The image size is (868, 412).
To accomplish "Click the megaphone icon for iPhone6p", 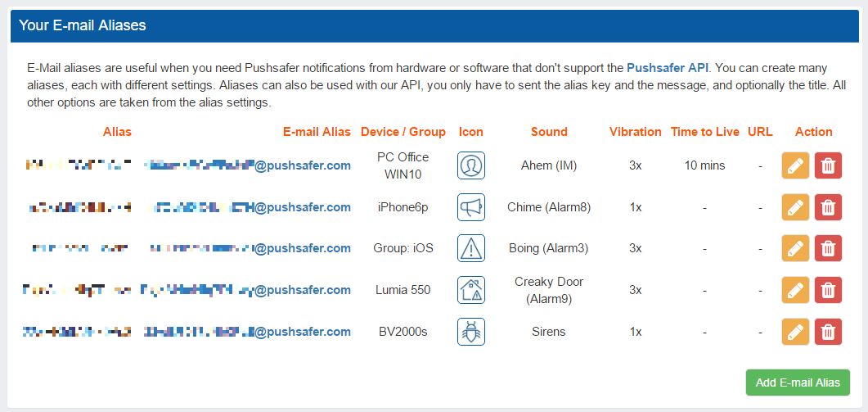I will (x=471, y=207).
